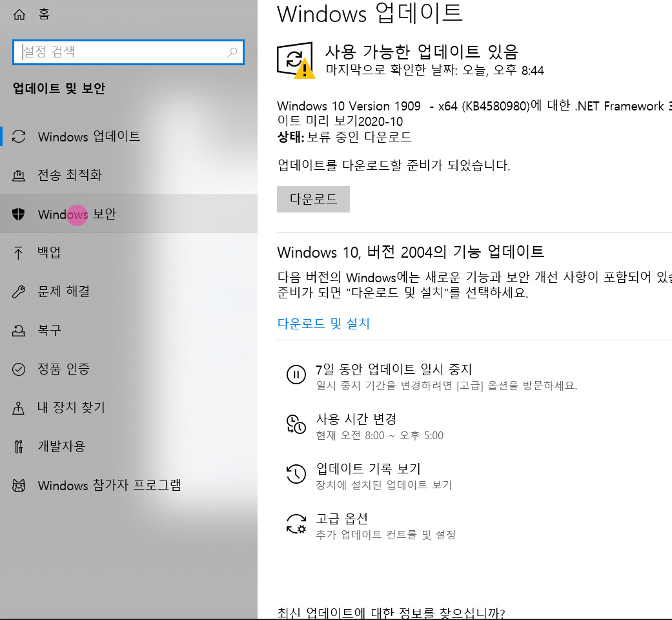The image size is (672, 620).
Task: Click the 상태: 보류 중인 다운로드 text
Action: point(345,137)
